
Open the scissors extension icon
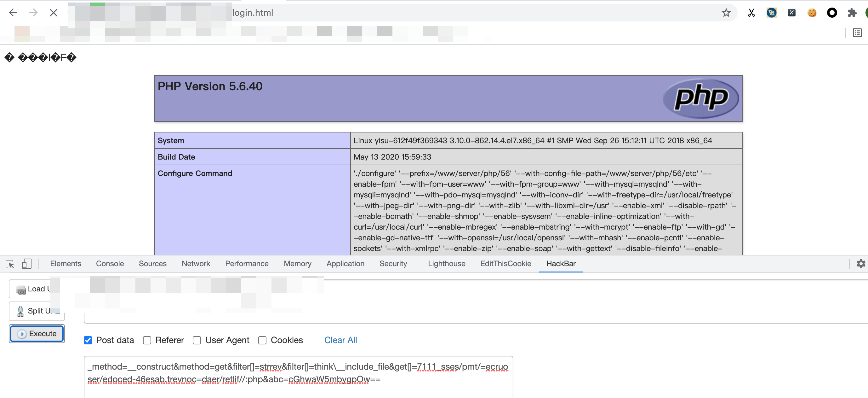751,13
